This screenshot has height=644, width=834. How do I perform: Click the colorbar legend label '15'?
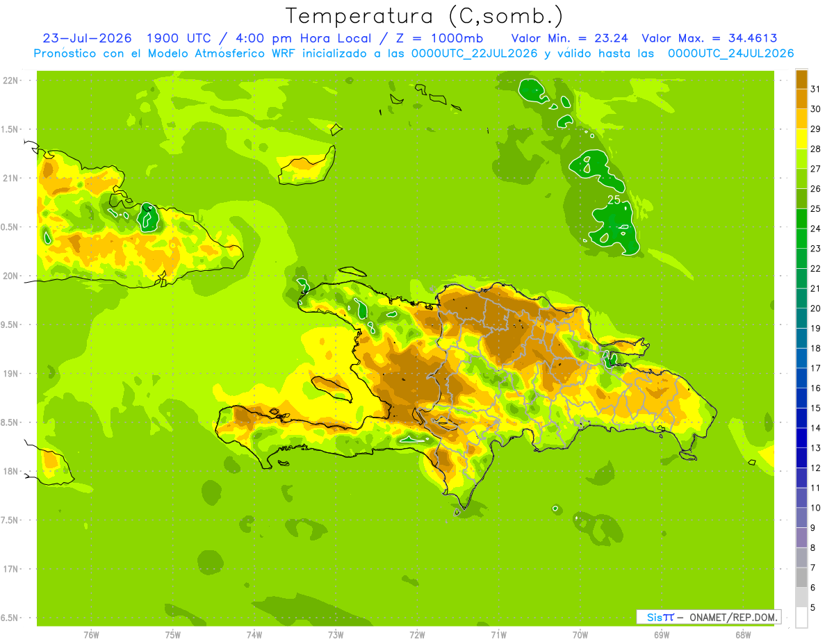(817, 408)
